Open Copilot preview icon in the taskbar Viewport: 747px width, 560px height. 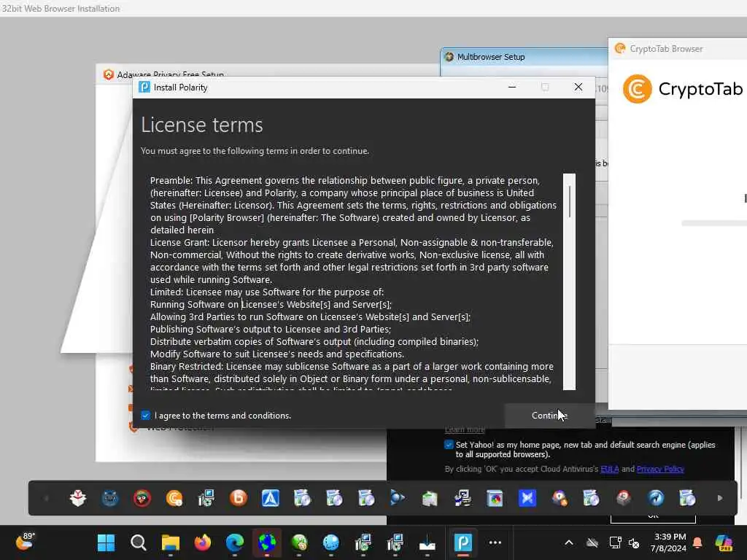point(724,542)
